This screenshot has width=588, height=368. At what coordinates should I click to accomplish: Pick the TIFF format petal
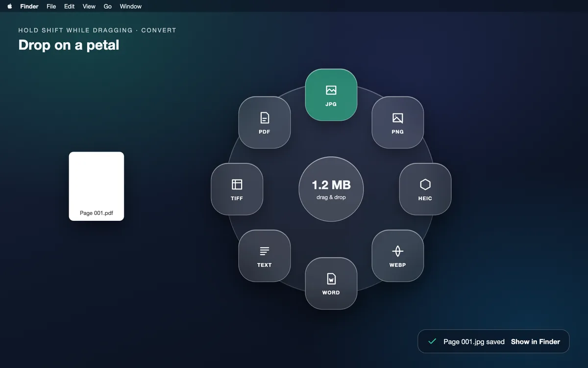click(237, 189)
